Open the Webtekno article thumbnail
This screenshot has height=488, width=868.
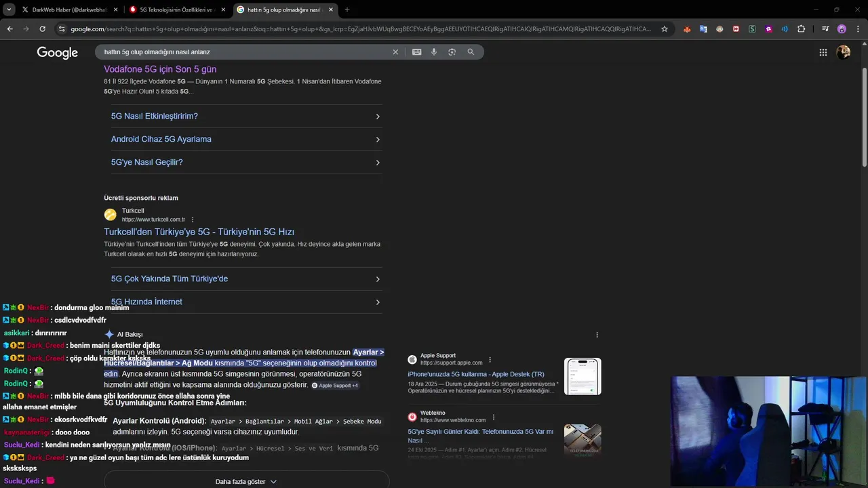tap(583, 440)
